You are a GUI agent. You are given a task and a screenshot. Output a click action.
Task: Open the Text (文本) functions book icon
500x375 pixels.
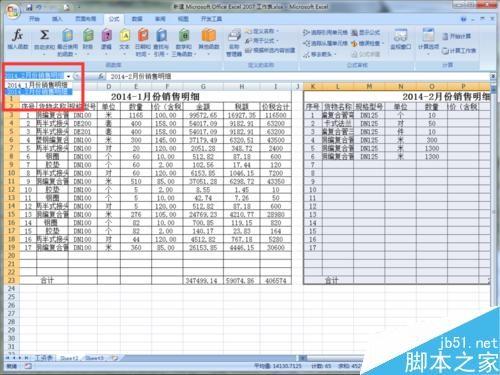point(125,35)
